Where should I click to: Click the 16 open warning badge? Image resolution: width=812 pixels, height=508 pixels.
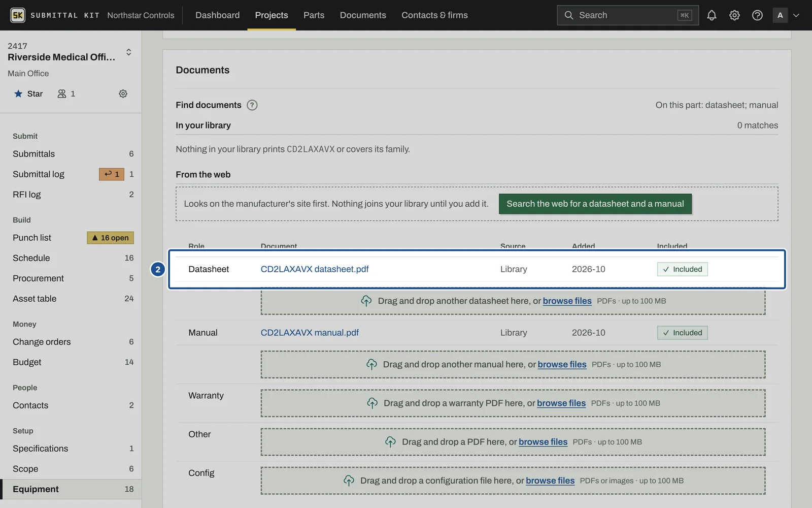(x=110, y=238)
